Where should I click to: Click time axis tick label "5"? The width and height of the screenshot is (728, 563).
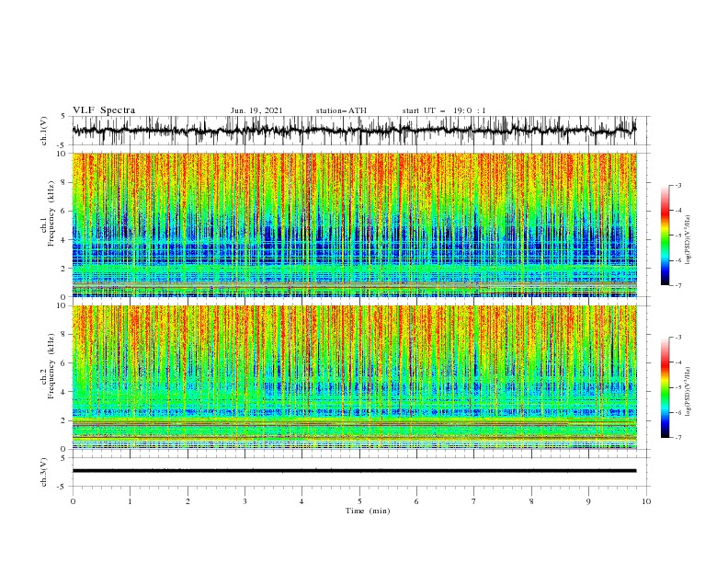(359, 501)
